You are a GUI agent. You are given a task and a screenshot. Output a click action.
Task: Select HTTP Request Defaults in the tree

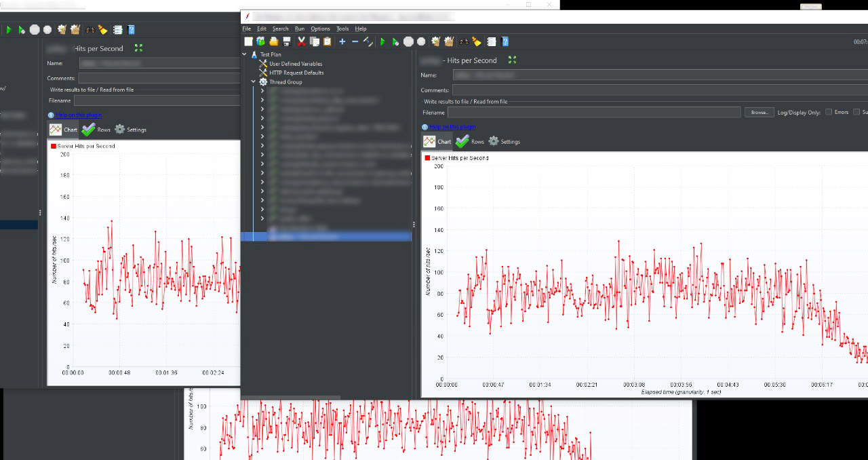tap(296, 73)
